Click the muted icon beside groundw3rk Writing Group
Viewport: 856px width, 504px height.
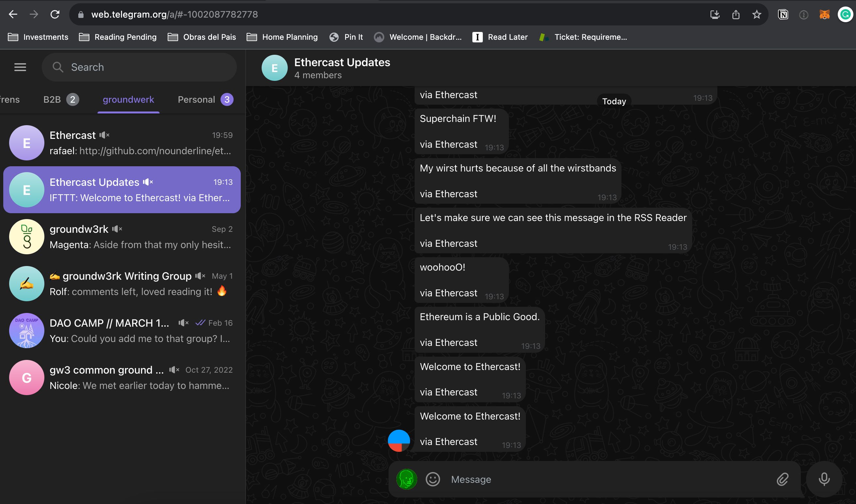click(200, 276)
